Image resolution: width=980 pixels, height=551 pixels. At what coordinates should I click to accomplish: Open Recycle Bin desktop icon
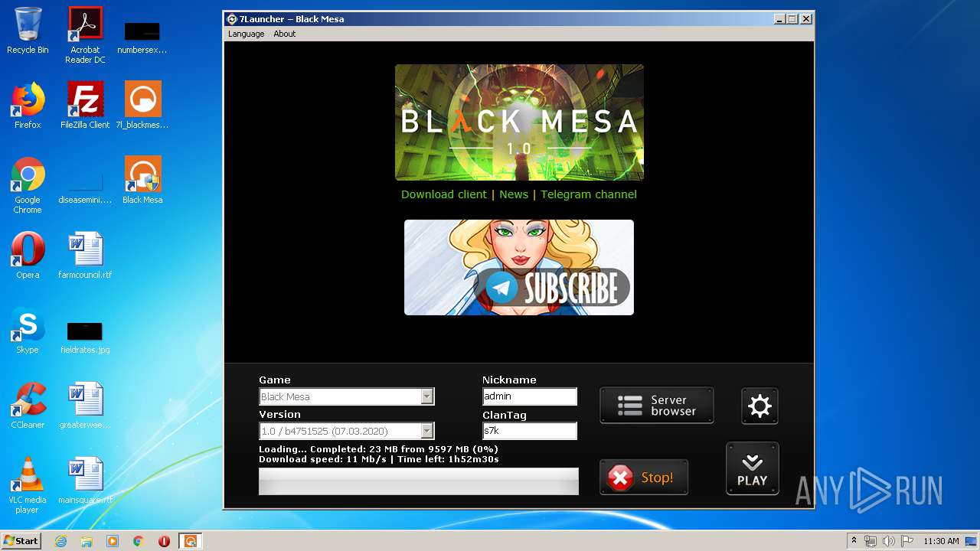point(28,31)
